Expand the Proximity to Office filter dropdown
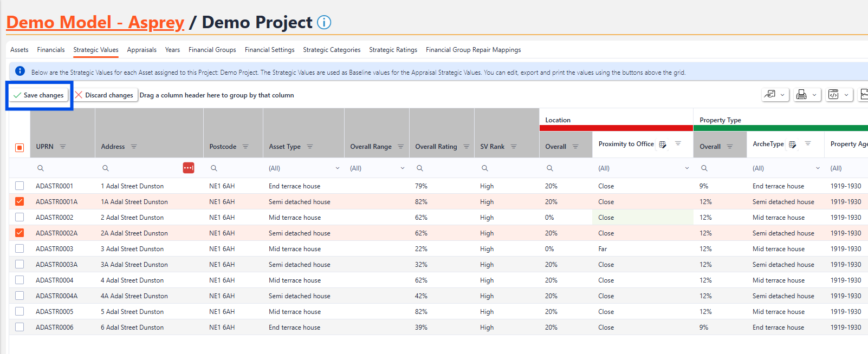The image size is (868, 354). click(x=686, y=168)
